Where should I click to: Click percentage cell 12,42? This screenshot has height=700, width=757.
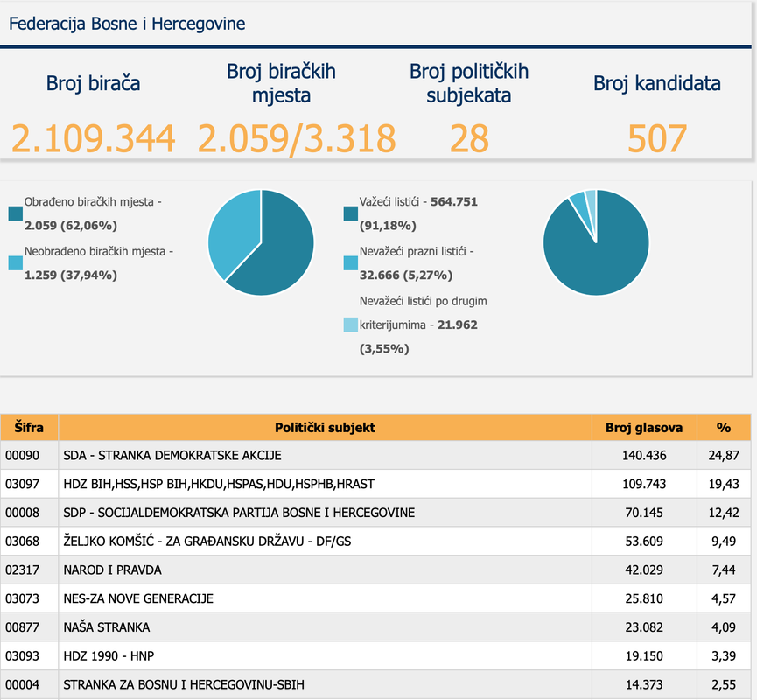click(724, 512)
